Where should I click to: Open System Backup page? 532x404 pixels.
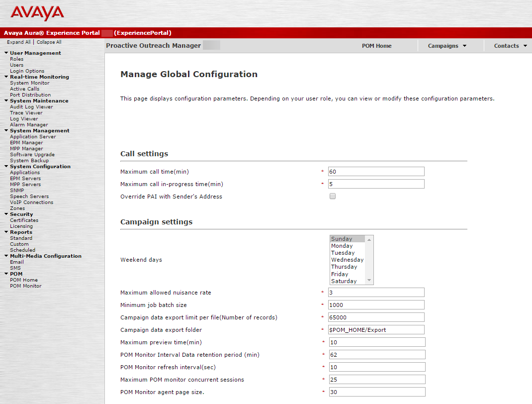[x=29, y=161]
